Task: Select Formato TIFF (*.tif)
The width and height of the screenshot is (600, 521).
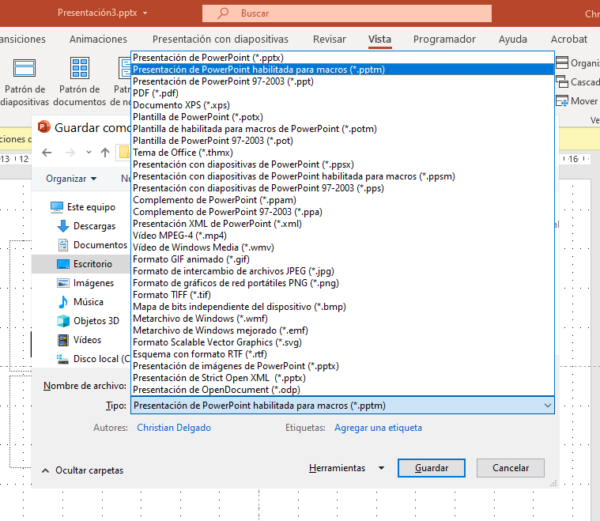Action: coord(342,295)
